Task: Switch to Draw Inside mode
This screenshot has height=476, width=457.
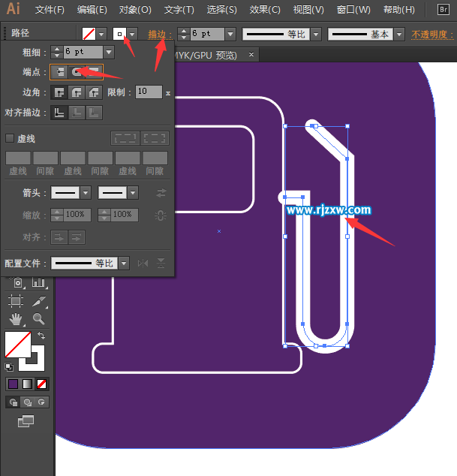Action: click(x=41, y=402)
